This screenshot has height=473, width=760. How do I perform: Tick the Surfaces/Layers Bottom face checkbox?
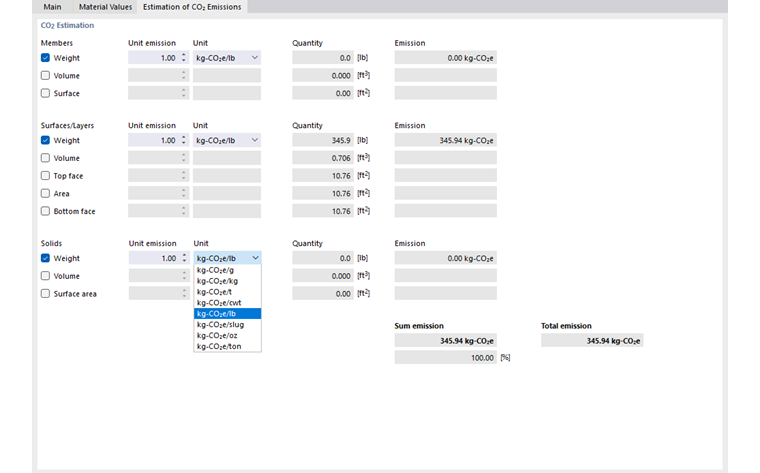45,211
